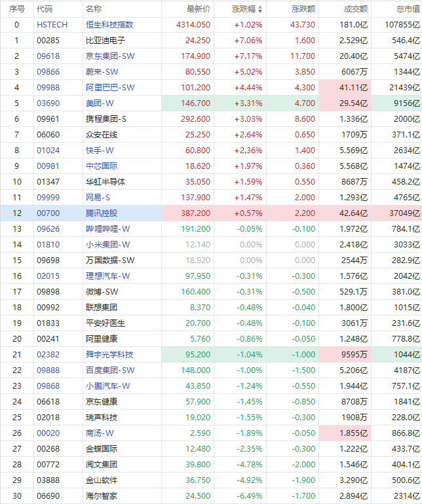Open stock code 02015 link
This screenshot has width=422, height=504.
[48, 276]
